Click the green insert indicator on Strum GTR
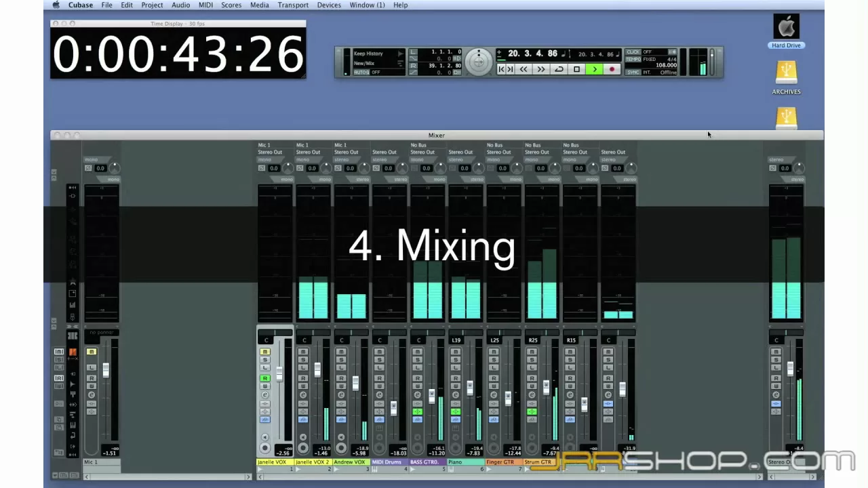 point(532,411)
